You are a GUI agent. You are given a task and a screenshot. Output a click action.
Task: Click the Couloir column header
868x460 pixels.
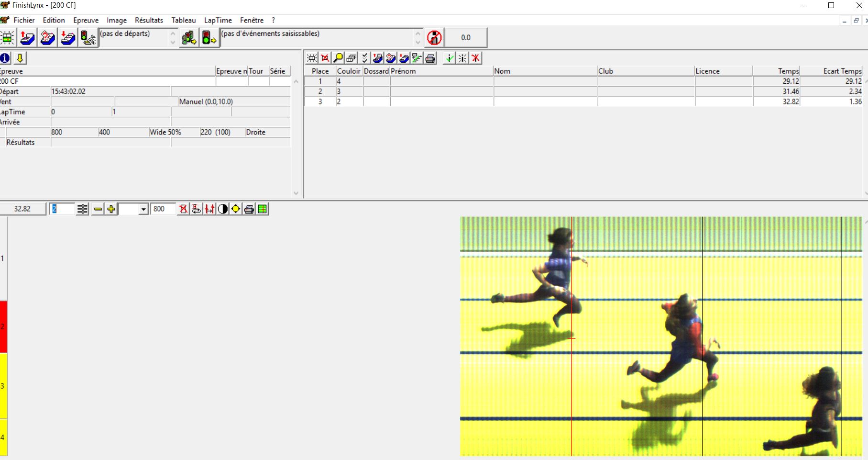[x=349, y=71]
